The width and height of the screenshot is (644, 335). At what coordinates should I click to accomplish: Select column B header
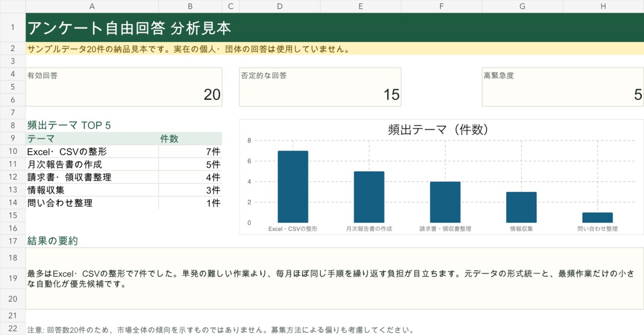click(190, 6)
